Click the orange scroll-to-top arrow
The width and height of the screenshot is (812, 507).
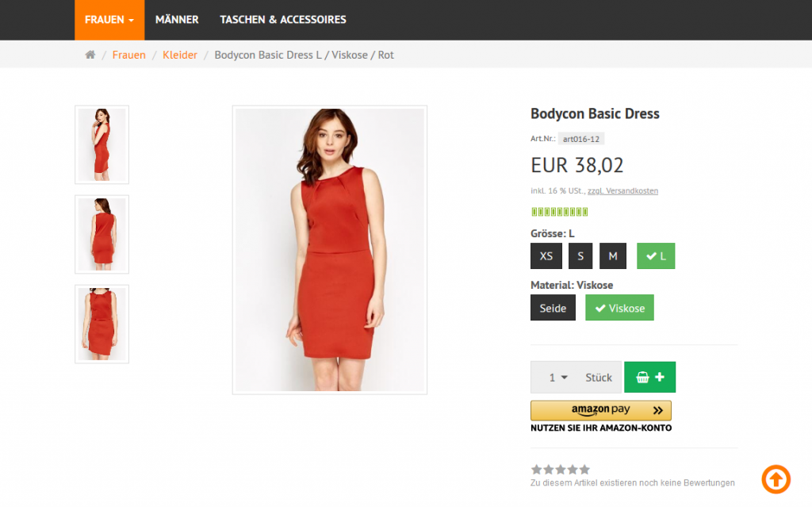point(776,478)
